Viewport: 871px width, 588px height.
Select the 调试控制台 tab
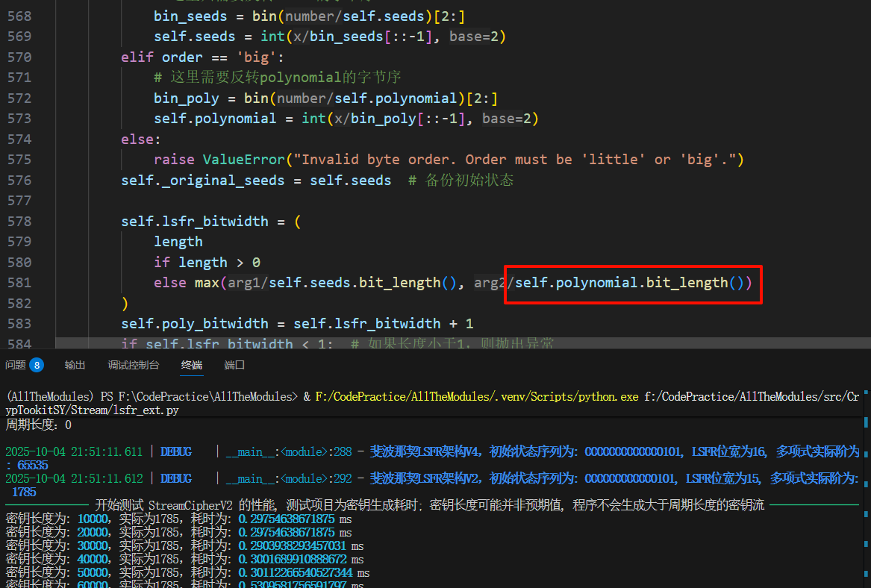point(133,365)
